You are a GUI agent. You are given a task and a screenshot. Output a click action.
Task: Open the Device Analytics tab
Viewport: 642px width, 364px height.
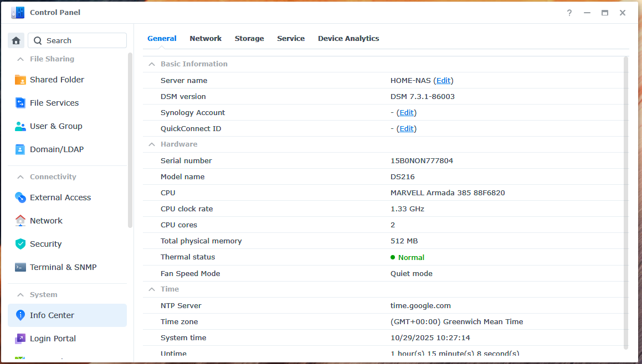pos(348,38)
